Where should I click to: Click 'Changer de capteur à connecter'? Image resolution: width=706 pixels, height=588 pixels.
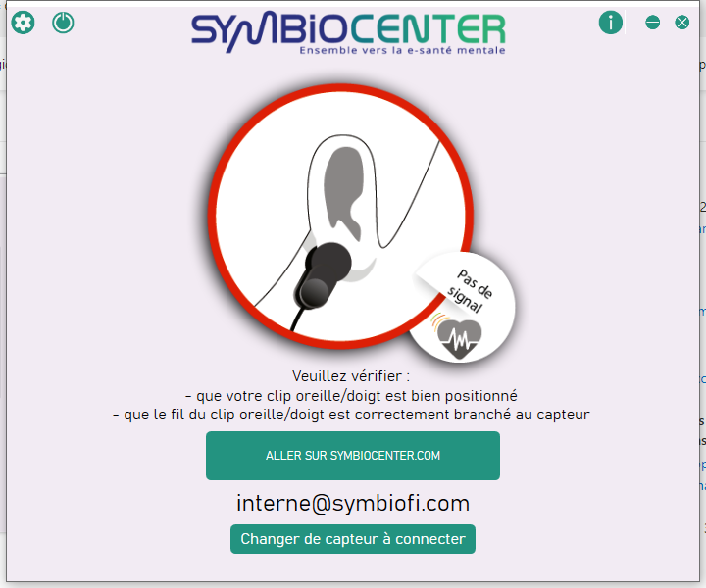coord(353,539)
